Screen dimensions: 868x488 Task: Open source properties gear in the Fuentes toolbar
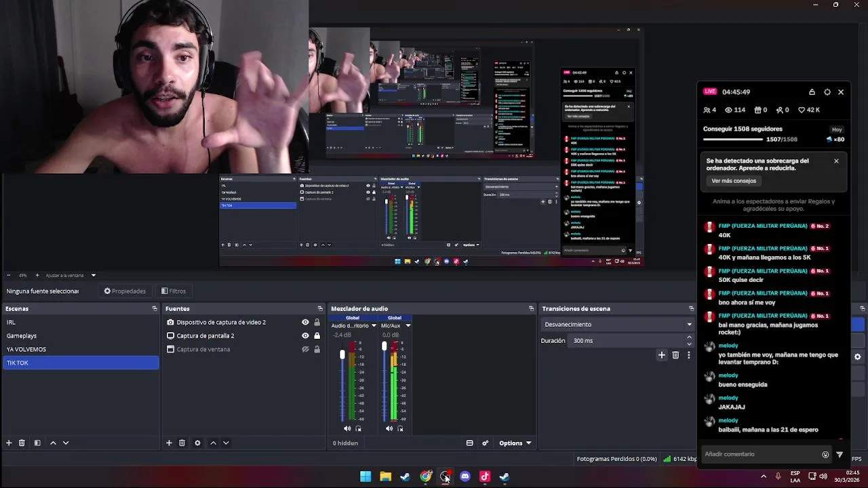coord(197,443)
